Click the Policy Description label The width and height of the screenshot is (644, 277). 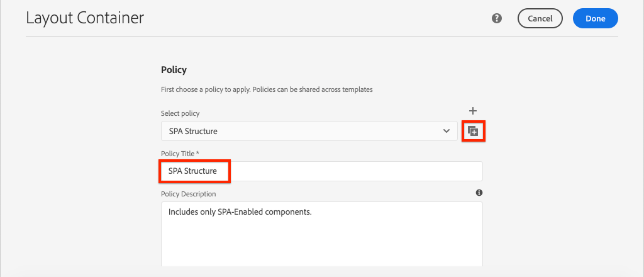click(189, 193)
